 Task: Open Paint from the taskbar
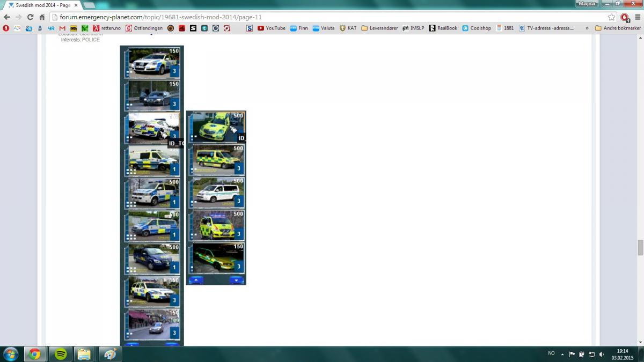(110, 354)
